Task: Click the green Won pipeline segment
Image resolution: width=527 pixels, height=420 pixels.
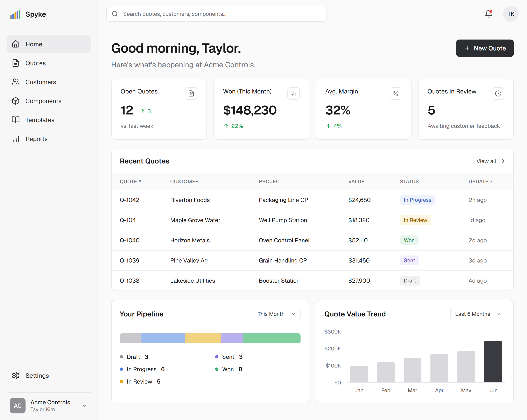Action: coord(272,338)
